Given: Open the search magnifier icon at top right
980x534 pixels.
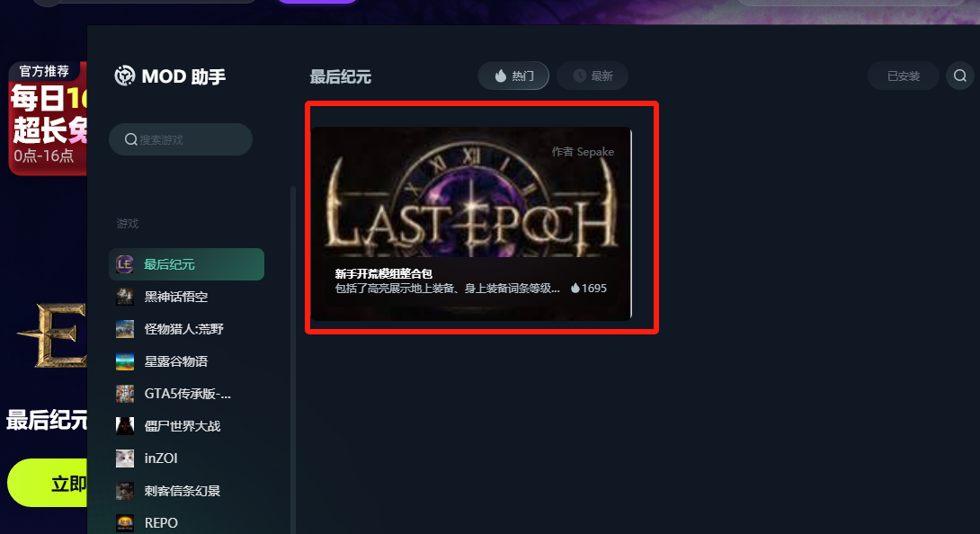Looking at the screenshot, I should point(960,76).
